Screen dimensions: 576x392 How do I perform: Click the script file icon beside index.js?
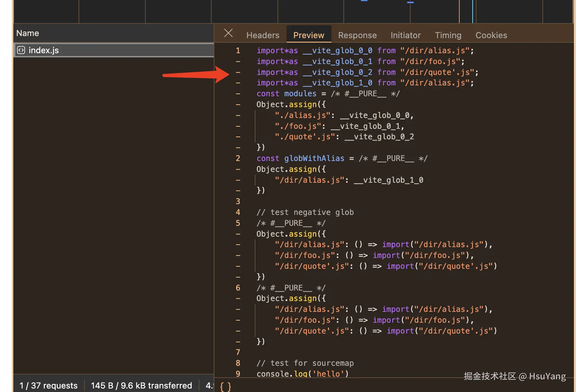[21, 50]
